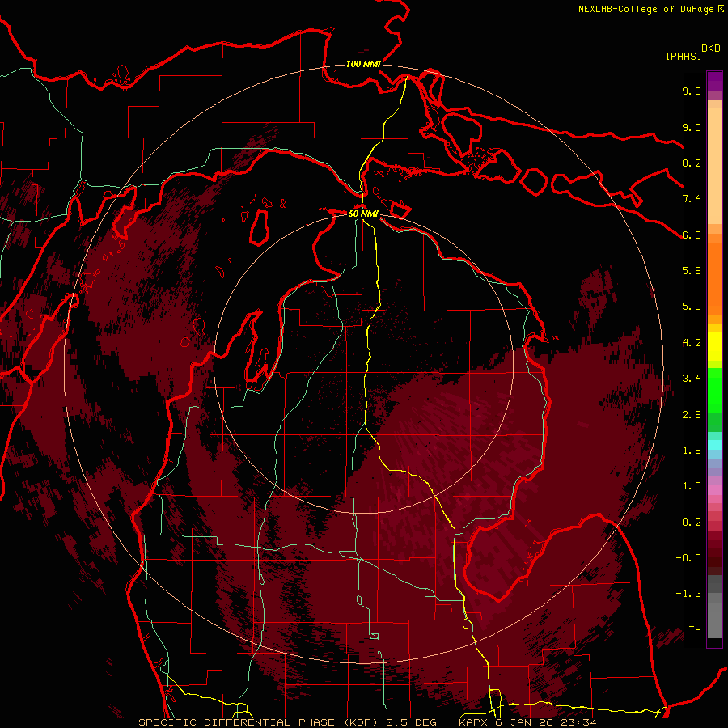Click the 3.4 legend value

(692, 379)
